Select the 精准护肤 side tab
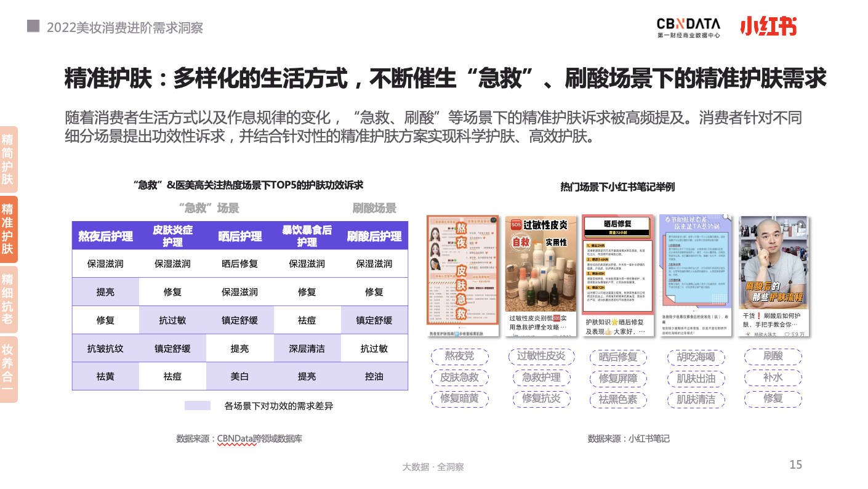The width and height of the screenshot is (868, 489). point(8,229)
